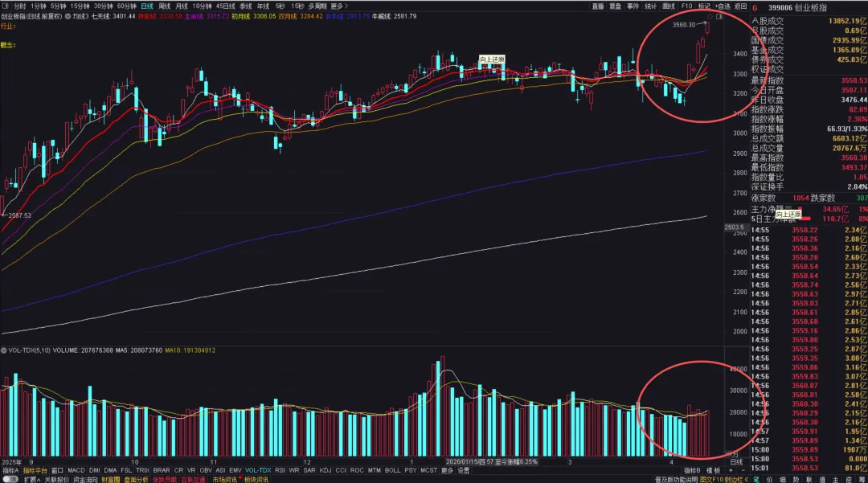Select the KDJ indicator
This screenshot has width=868, height=483.
[325, 470]
